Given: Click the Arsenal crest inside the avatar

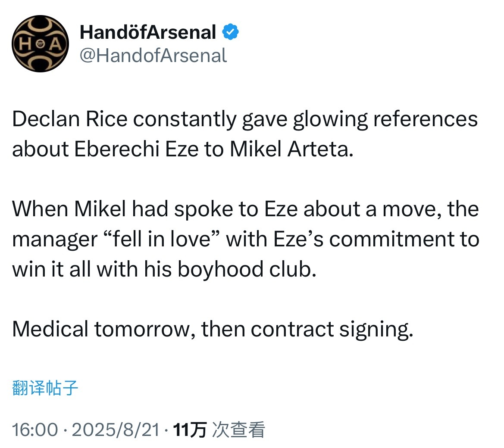Looking at the screenshot, I should [40, 44].
